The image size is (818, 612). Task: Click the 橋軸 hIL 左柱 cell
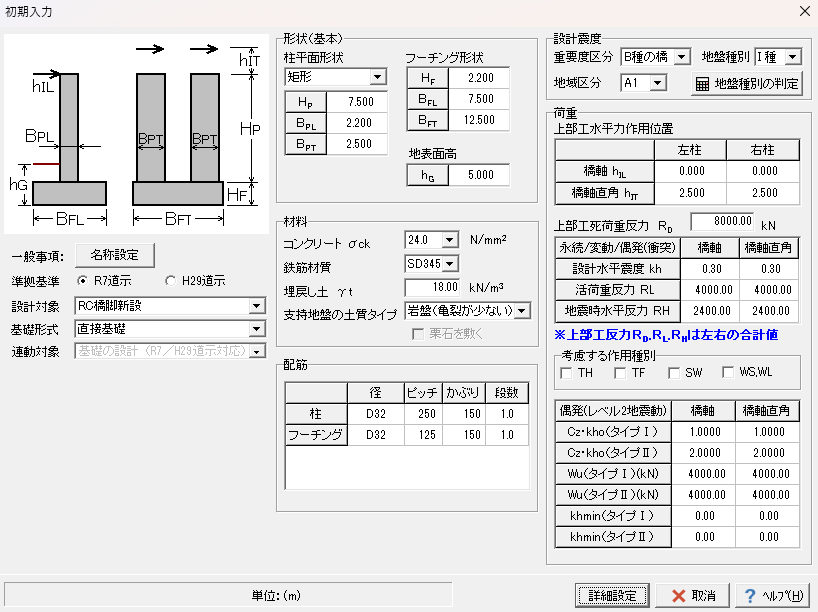(691, 171)
